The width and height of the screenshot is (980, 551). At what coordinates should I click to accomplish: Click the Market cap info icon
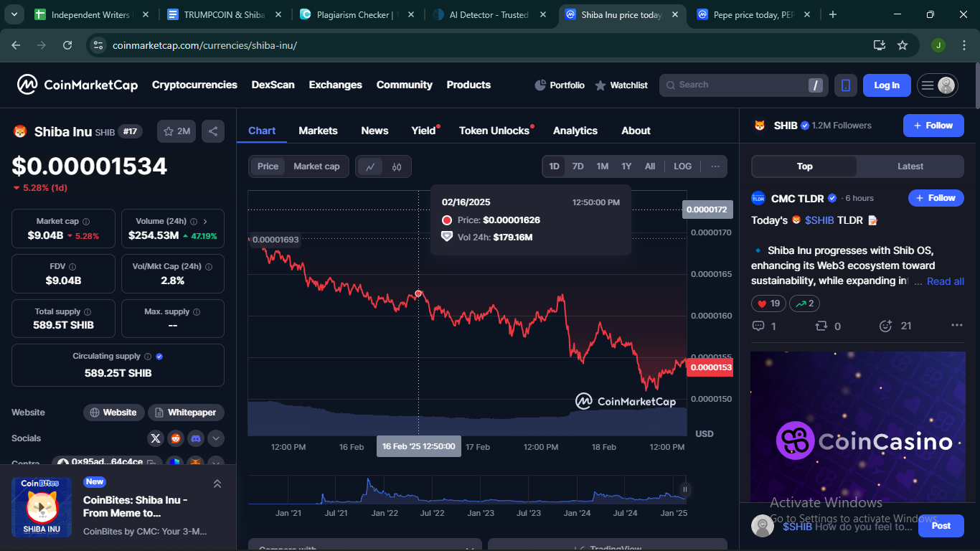click(86, 222)
